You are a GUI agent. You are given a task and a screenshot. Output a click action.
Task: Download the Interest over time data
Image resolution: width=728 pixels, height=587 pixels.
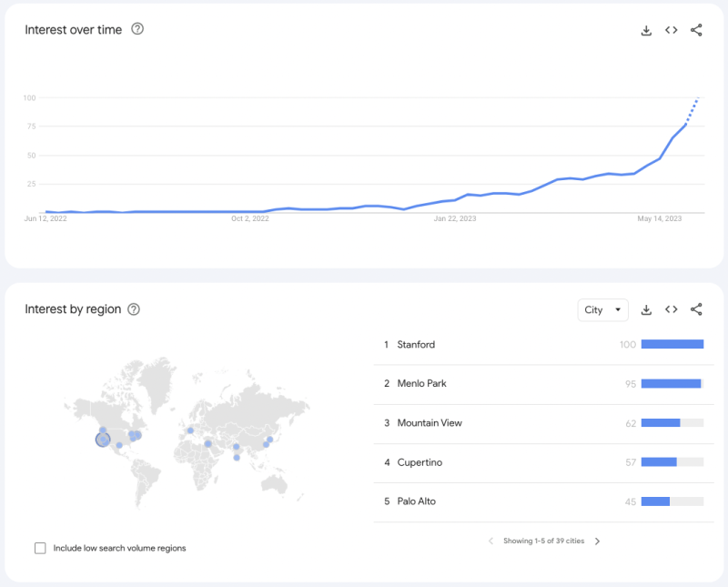646,30
